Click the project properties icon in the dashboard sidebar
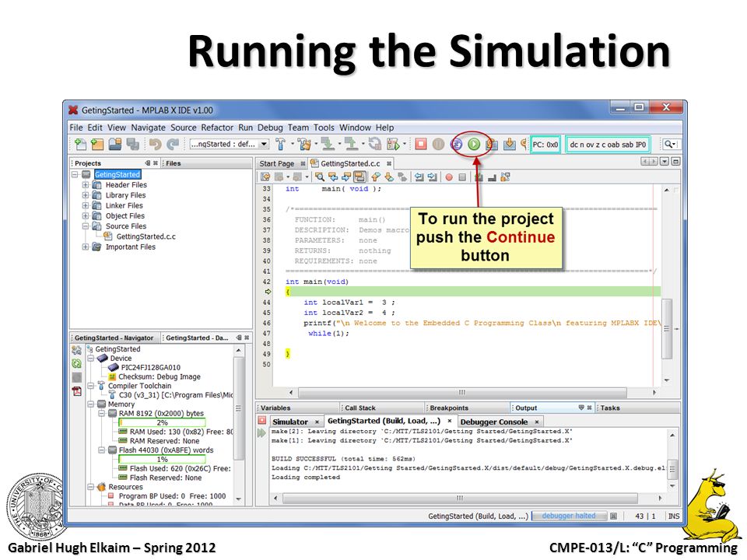This screenshot has width=747, height=560. coord(76,351)
